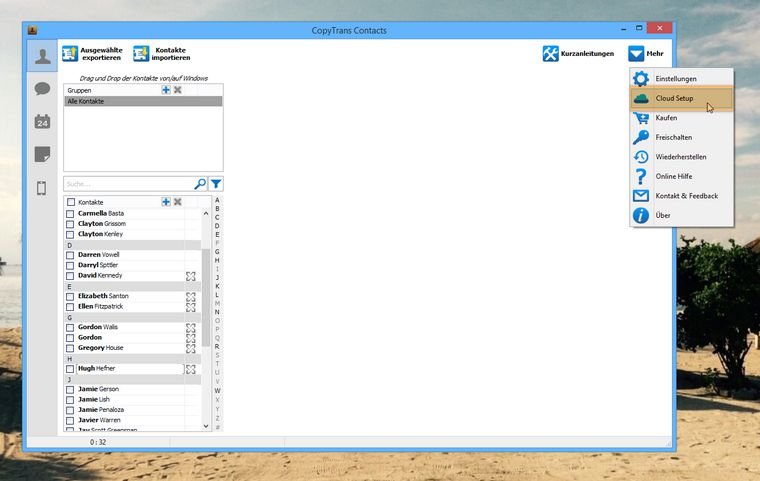Click the icon beside Elizabeth Santon
The width and height of the screenshot is (760, 481).
(191, 297)
